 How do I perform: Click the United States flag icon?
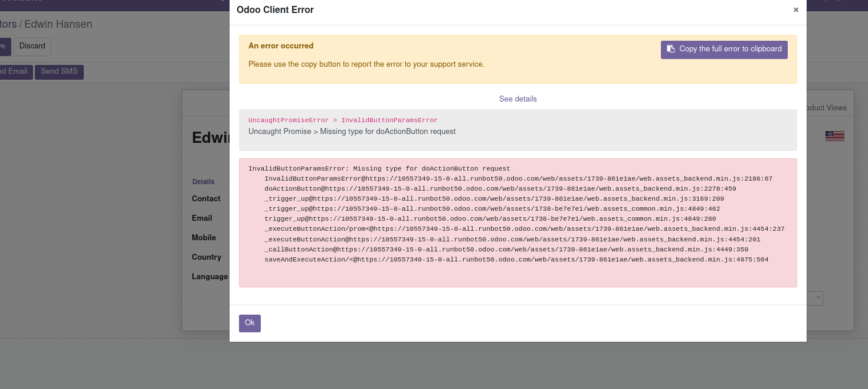pyautogui.click(x=834, y=135)
